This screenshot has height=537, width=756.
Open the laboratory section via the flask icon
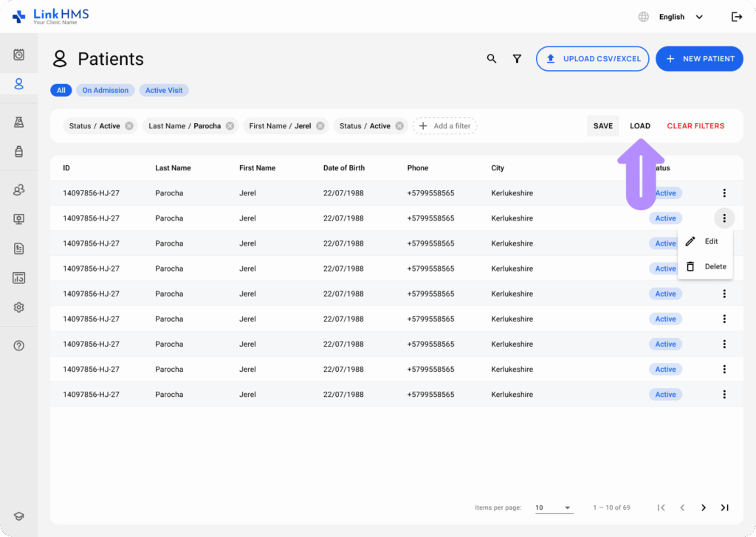click(18, 122)
